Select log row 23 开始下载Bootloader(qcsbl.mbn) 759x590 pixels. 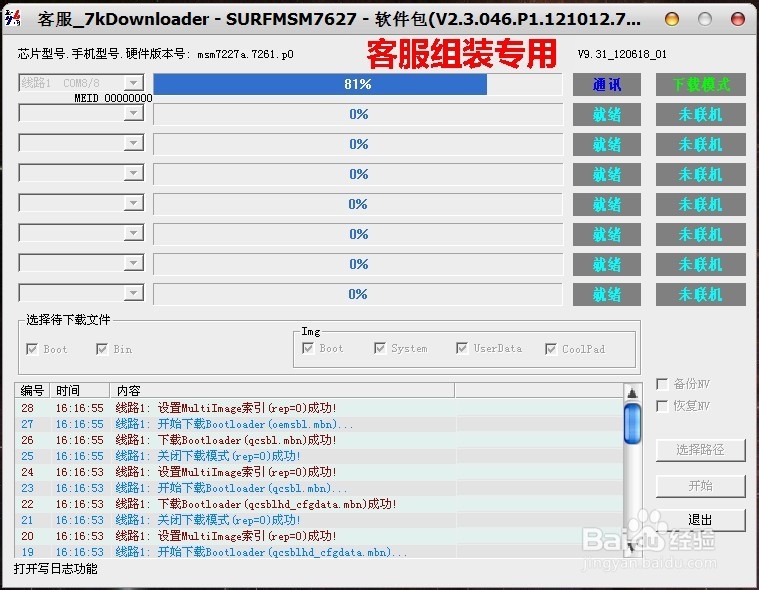(x=319, y=488)
